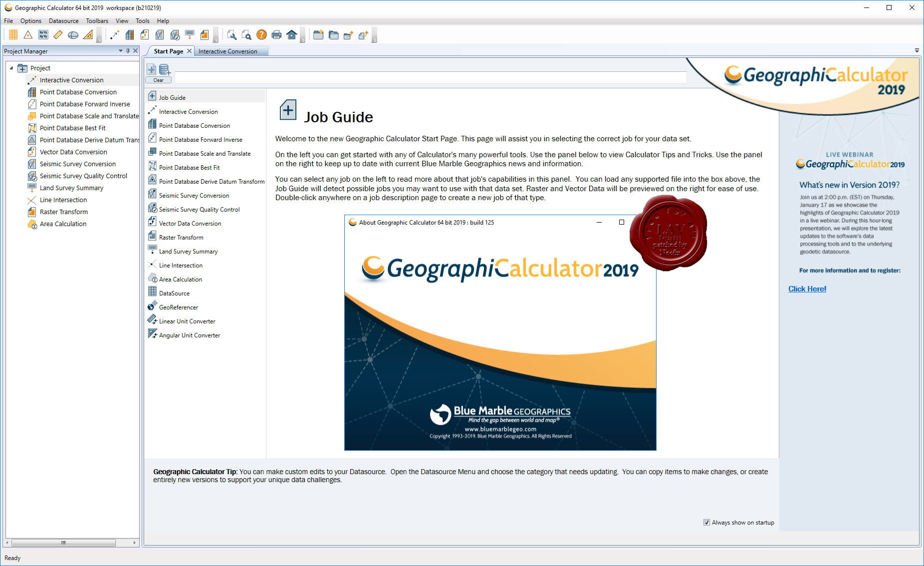Click the XxYx coordinate system toolbar icon

43,34
